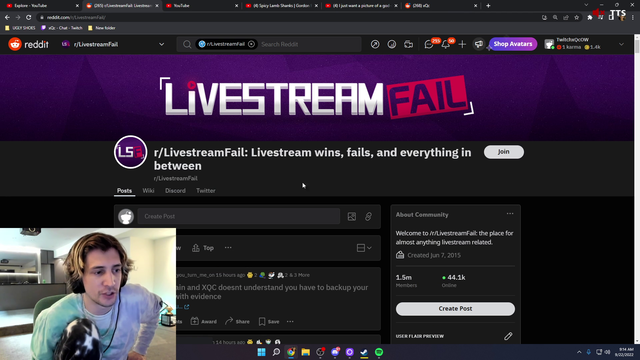This screenshot has height=360, width=640.
Task: Open the Wiki tab
Action: (x=148, y=191)
